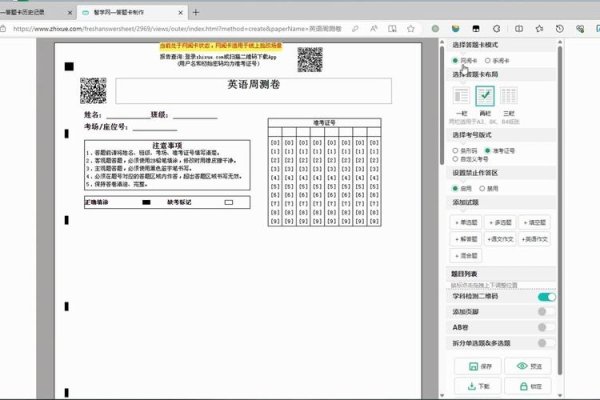Click the black square extension icon
Image resolution: width=600 pixels, height=400 pixels.
[476, 29]
